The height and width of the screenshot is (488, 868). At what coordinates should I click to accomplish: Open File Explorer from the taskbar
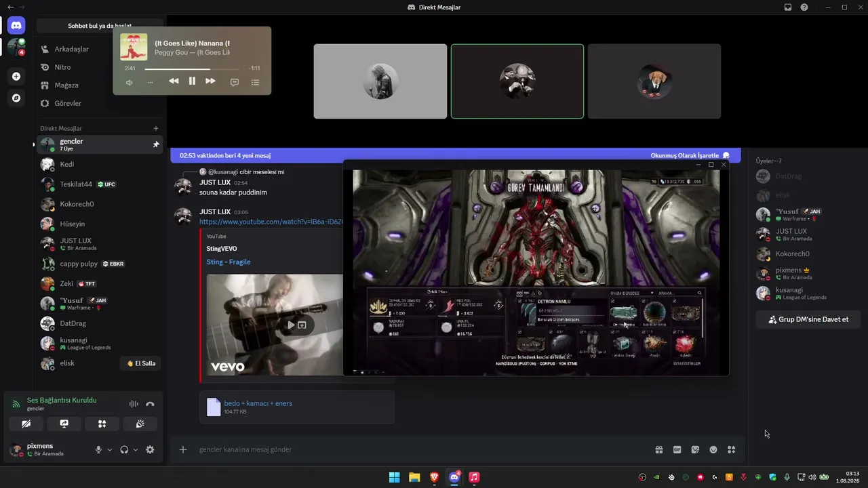coord(414,477)
